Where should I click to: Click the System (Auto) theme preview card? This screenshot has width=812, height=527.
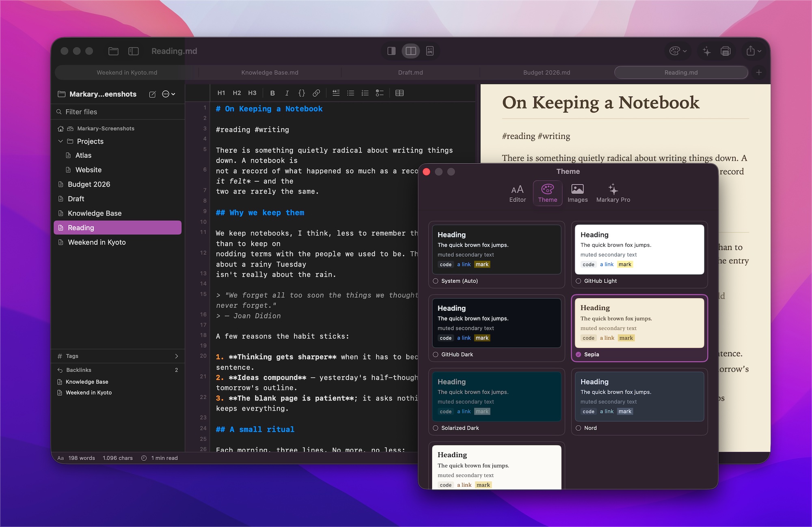(497, 250)
